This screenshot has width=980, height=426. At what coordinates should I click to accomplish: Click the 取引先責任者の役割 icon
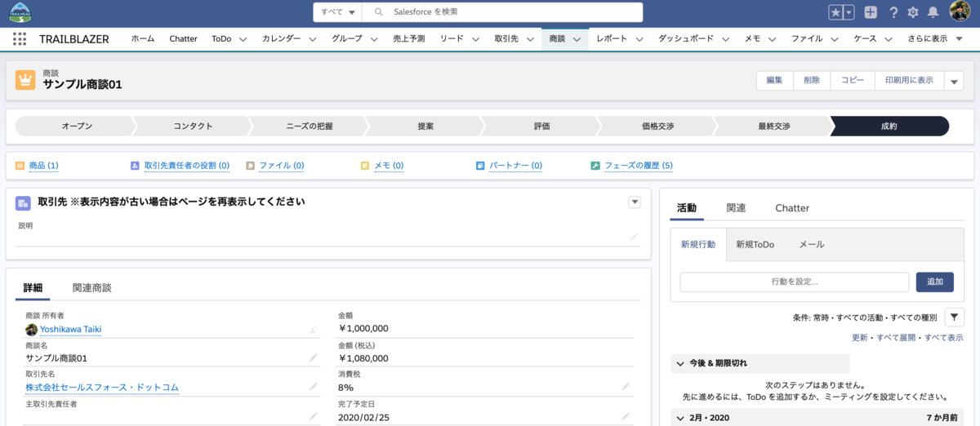click(135, 166)
